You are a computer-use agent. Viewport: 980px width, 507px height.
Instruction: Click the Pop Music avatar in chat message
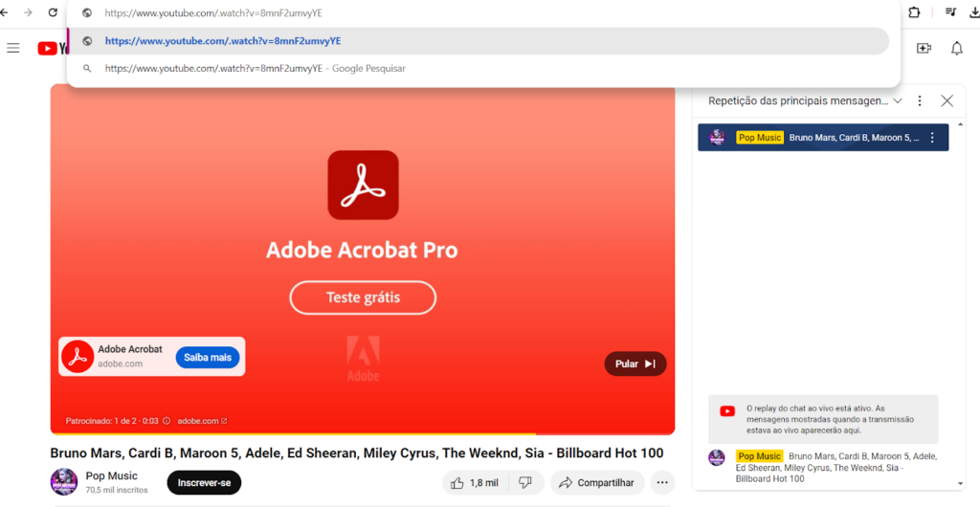coord(716,457)
